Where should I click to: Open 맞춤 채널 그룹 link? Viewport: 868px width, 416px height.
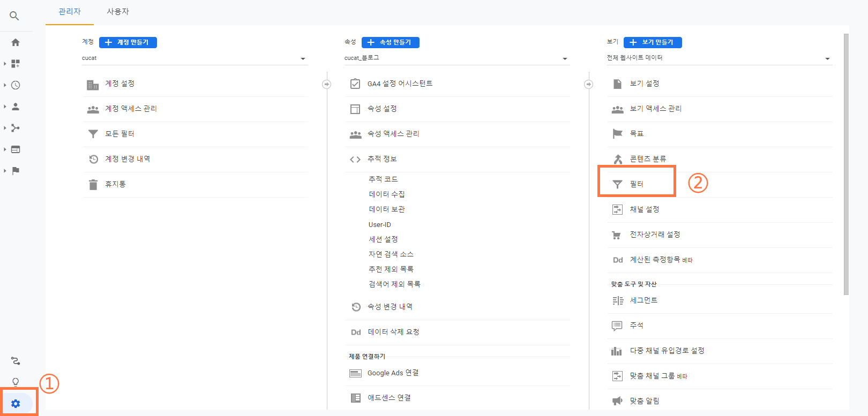[653, 376]
